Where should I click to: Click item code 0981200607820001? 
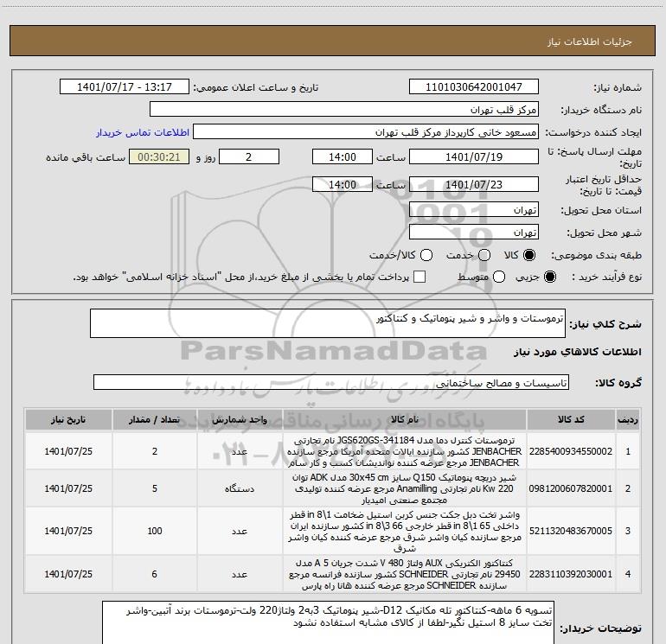coord(571,488)
